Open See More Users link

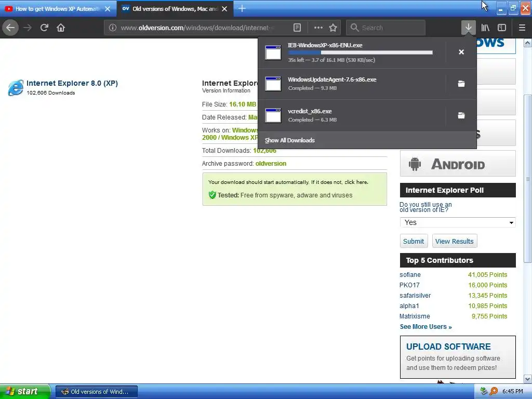(x=425, y=327)
